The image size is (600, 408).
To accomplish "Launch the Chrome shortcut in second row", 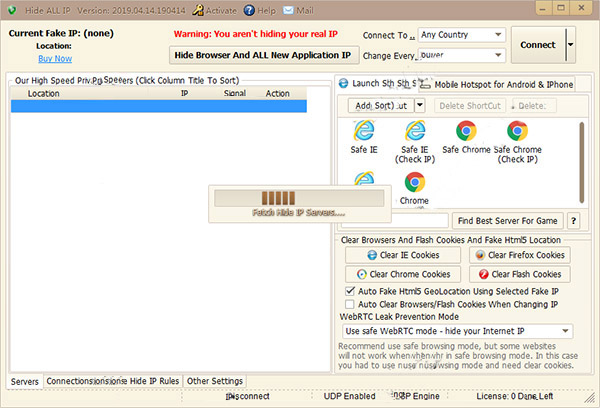I will (x=415, y=184).
